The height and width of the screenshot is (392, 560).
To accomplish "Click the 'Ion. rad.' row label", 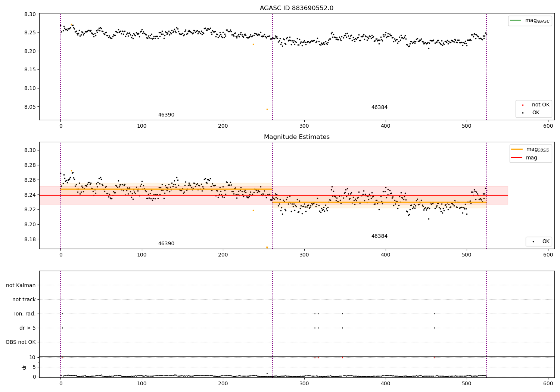I will pos(25,314).
